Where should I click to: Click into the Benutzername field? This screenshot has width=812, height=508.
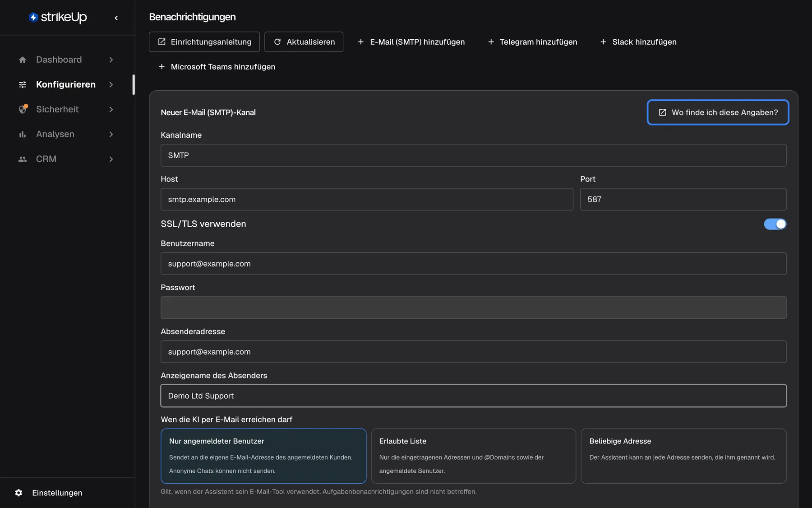[x=474, y=264]
